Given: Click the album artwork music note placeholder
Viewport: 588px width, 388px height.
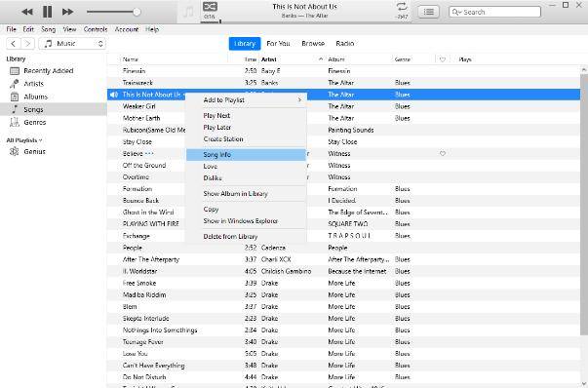Looking at the screenshot, I should [188, 12].
